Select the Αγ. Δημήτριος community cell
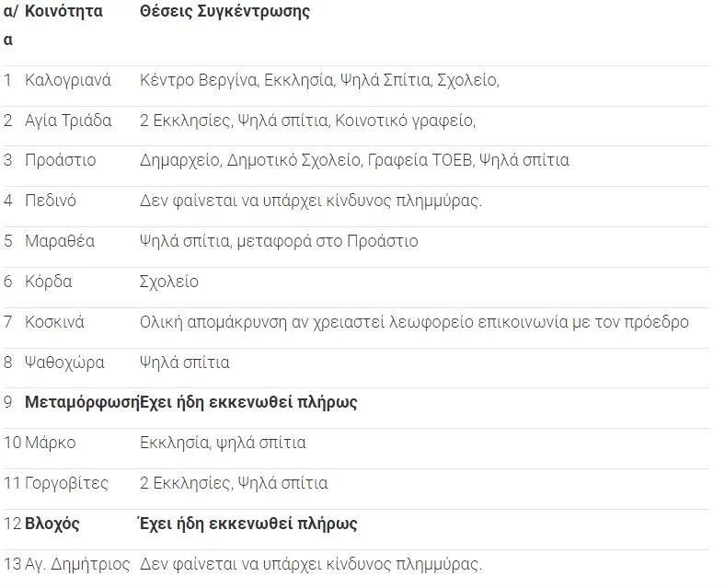 (77, 564)
